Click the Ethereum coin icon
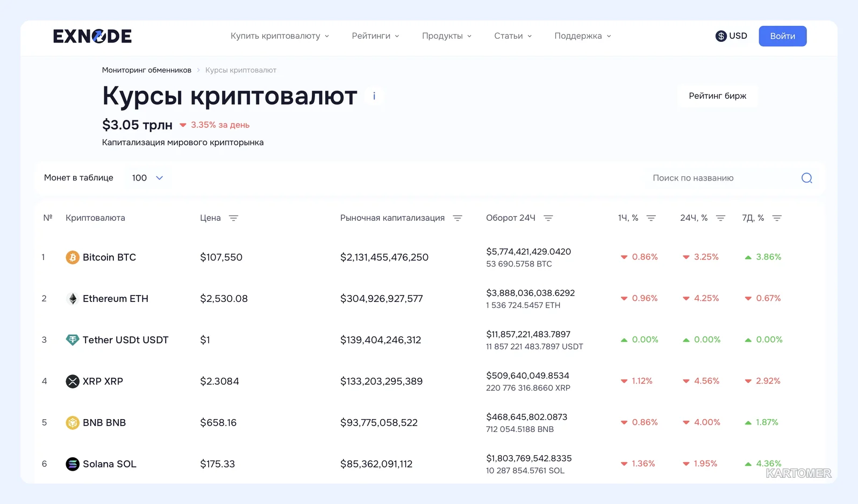The image size is (858, 504). point(73,299)
